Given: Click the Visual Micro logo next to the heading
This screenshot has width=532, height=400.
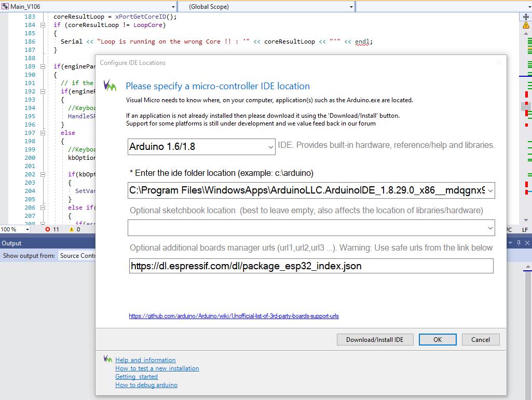Looking at the screenshot, I should coord(110,86).
